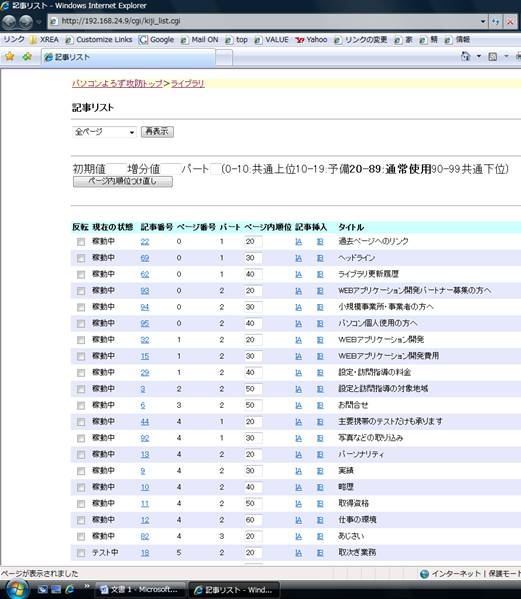
Task: Open article number 69 link
Action: pyautogui.click(x=145, y=258)
